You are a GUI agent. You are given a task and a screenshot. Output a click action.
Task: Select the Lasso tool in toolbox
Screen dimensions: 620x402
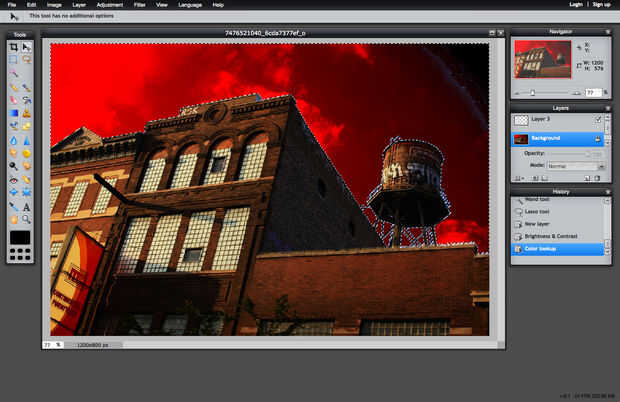click(26, 60)
